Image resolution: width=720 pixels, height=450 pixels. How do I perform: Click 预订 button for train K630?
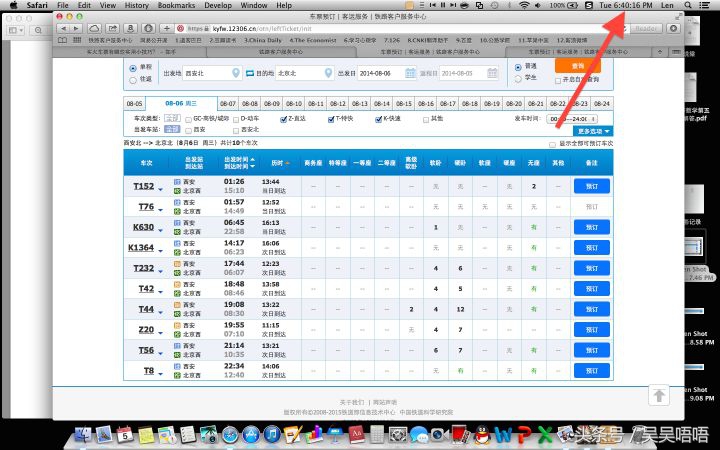tap(591, 228)
